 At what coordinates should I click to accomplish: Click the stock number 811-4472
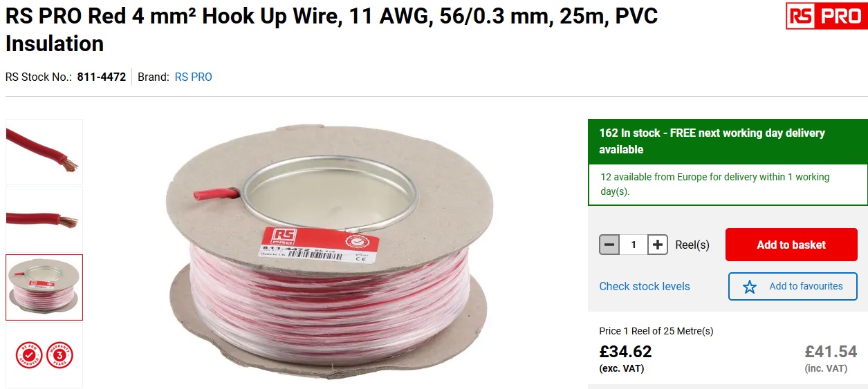tap(102, 77)
